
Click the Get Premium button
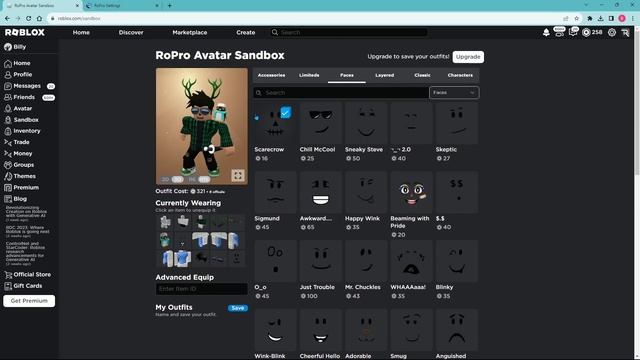tap(29, 301)
